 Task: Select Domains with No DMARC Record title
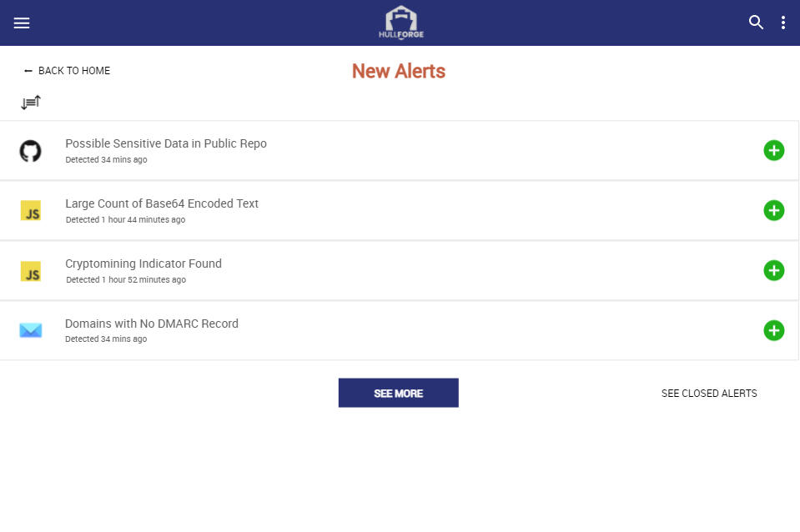pos(152,324)
